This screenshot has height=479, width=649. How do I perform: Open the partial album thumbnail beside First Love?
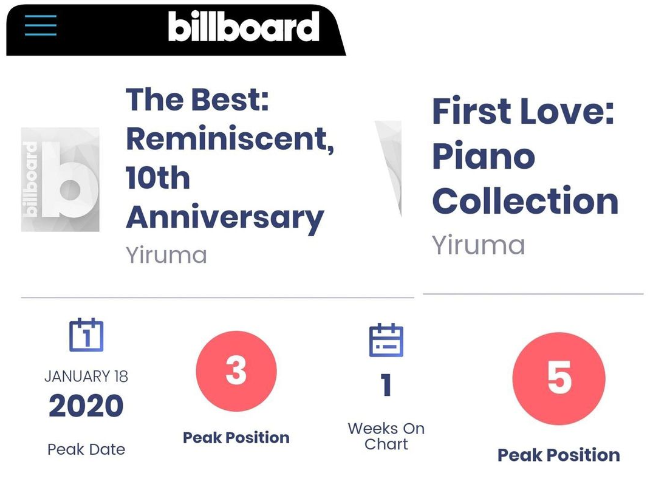point(388,168)
